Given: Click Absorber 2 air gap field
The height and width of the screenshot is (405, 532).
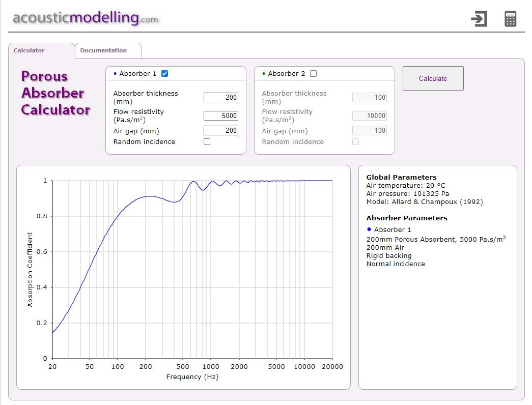Looking at the screenshot, I should point(370,130).
